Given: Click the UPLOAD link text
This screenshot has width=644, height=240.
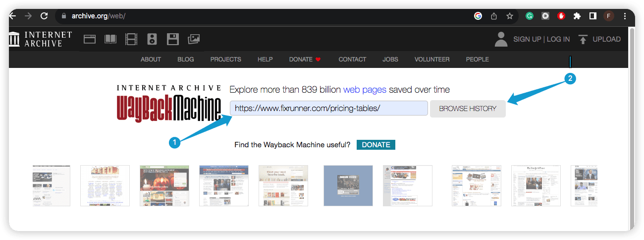Looking at the screenshot, I should (607, 39).
